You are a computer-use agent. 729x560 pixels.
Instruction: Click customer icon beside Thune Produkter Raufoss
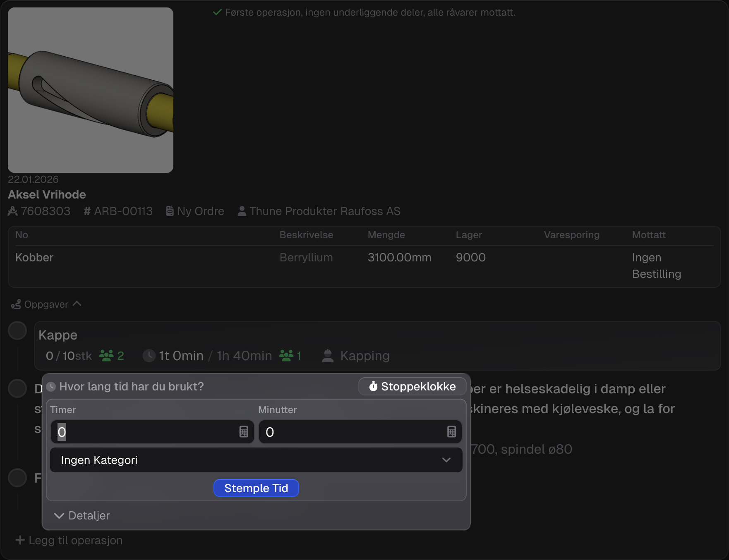click(x=242, y=211)
